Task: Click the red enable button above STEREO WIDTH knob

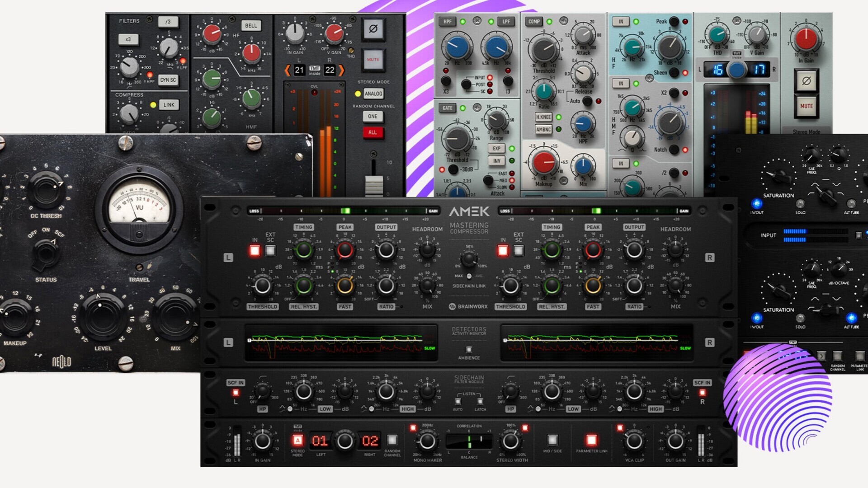Action: pyautogui.click(x=525, y=427)
